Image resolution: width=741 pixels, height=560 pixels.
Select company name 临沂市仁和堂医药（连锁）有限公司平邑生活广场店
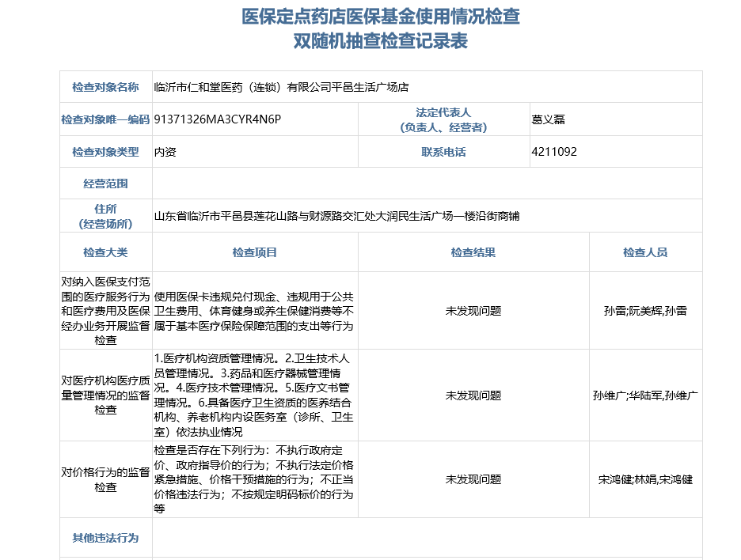click(x=281, y=87)
